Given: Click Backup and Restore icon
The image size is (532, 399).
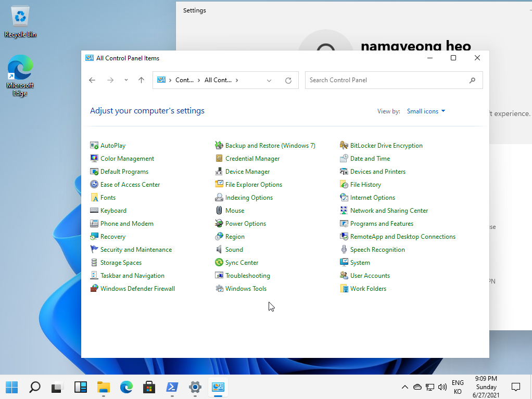Looking at the screenshot, I should (219, 146).
